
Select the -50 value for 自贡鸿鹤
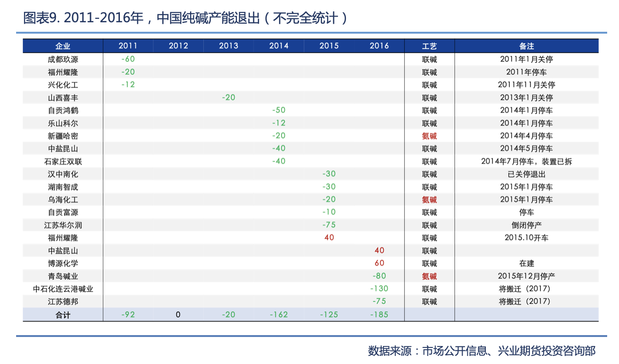point(279,110)
